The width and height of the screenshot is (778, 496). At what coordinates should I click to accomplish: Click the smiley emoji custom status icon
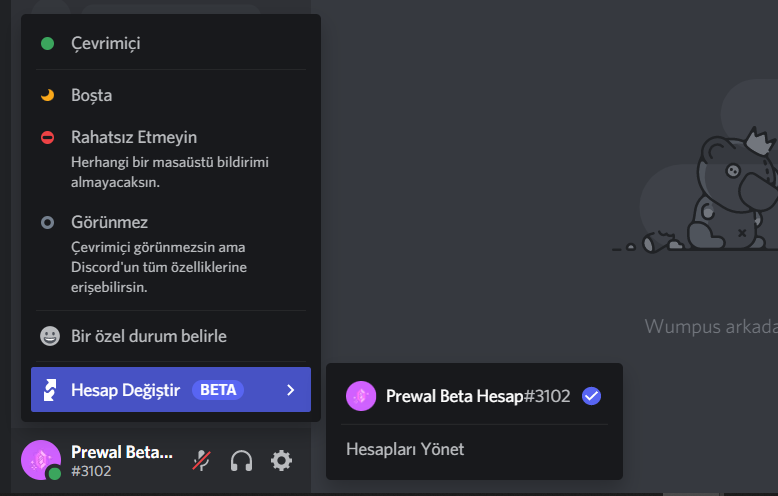50,336
